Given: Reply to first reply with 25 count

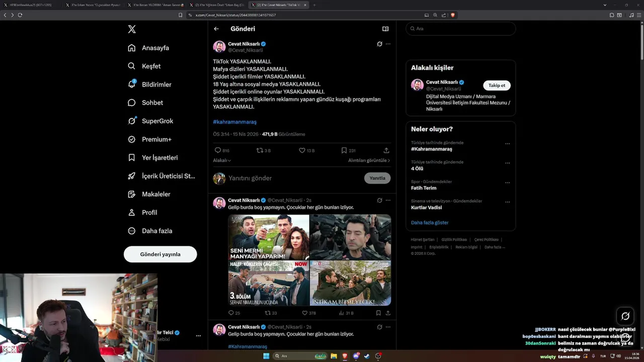Looking at the screenshot, I should click(231, 313).
